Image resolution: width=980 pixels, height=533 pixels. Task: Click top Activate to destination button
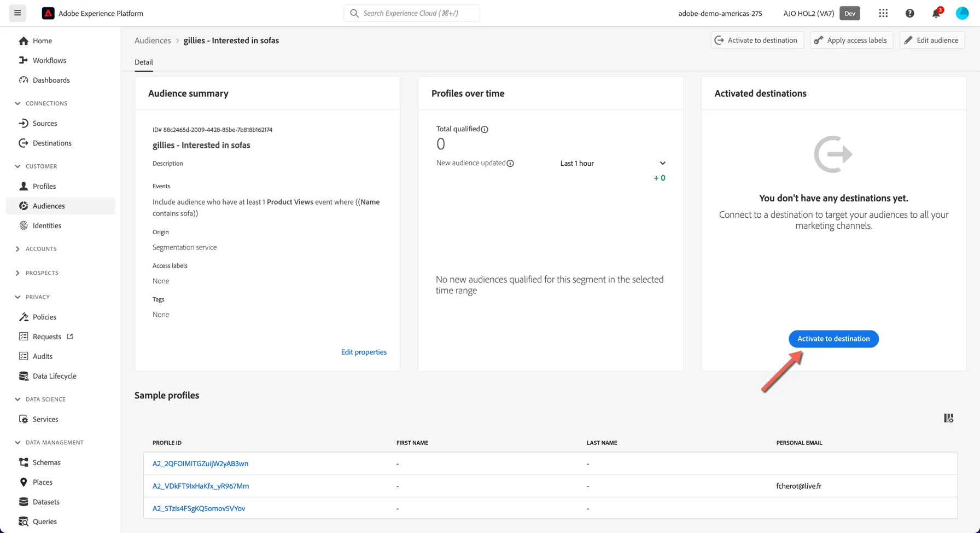[x=757, y=40]
